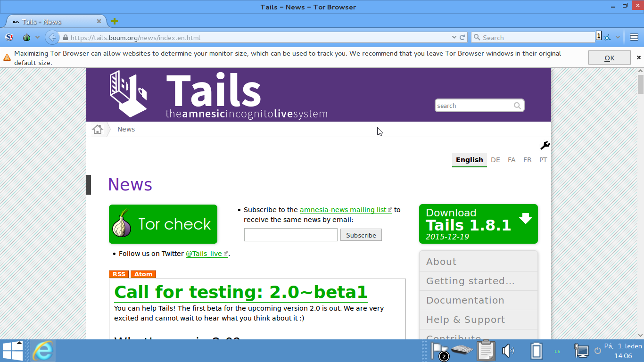Screen dimensions: 644x362
Task: Reload the current page
Action: pyautogui.click(x=462, y=37)
